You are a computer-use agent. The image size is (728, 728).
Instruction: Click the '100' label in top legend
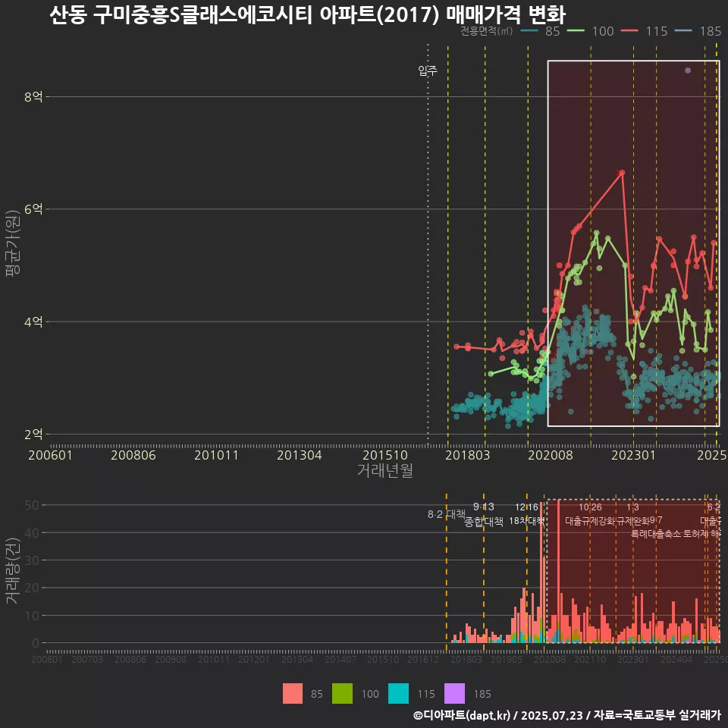603,31
